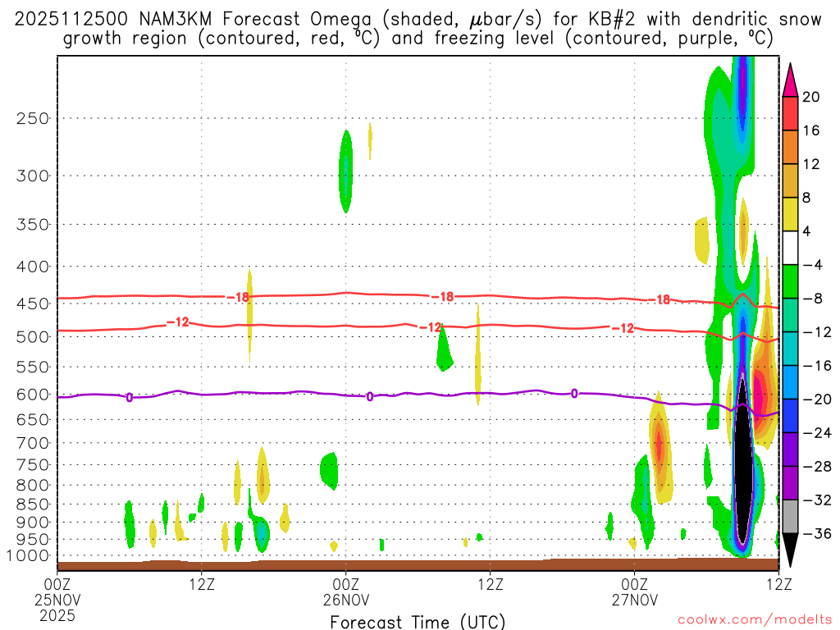Click the black below -36 colorbar arrow
This screenshot has height=630, width=840.
[x=790, y=550]
